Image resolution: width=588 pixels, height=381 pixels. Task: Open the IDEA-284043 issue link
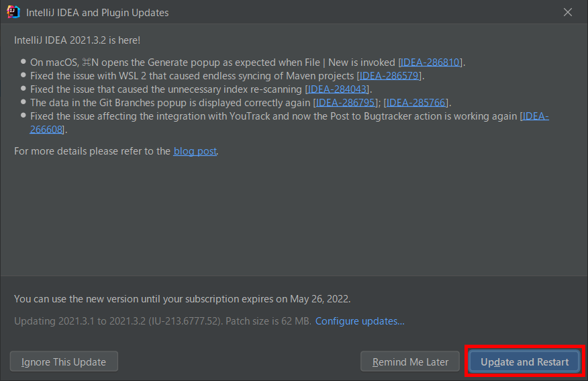coord(337,89)
